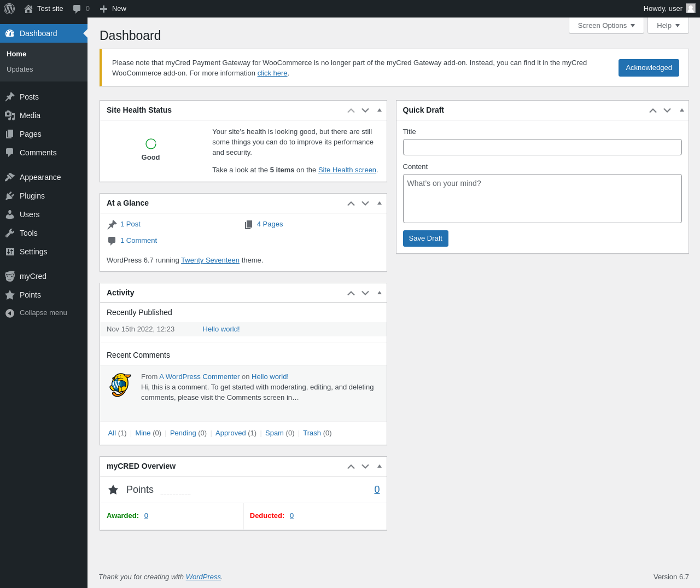
Task: Click the Users person icon
Action: click(x=10, y=214)
